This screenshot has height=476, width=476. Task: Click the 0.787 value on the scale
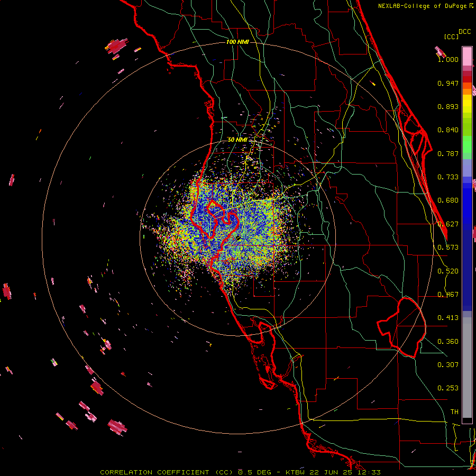coord(448,153)
